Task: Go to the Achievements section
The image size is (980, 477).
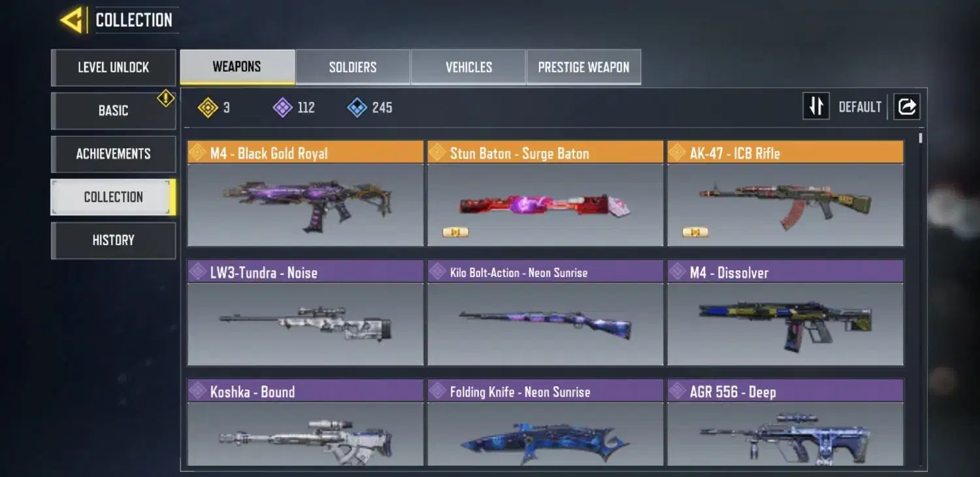Action: [x=114, y=154]
